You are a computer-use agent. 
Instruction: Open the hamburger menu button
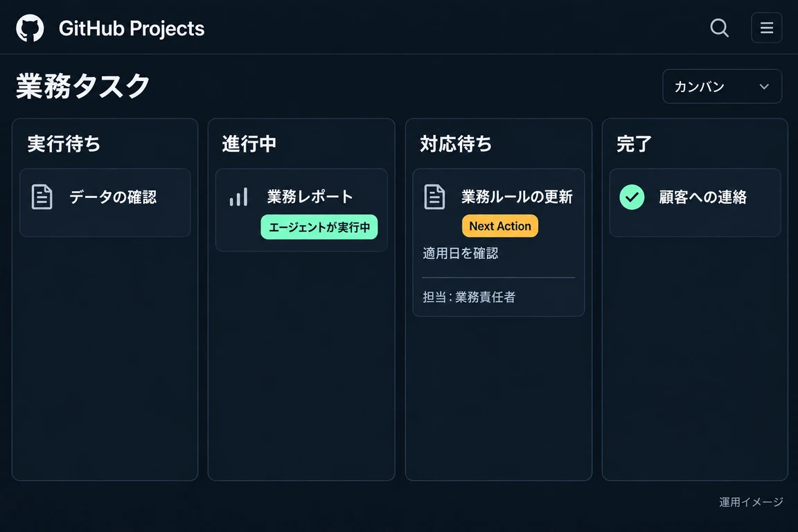766,28
